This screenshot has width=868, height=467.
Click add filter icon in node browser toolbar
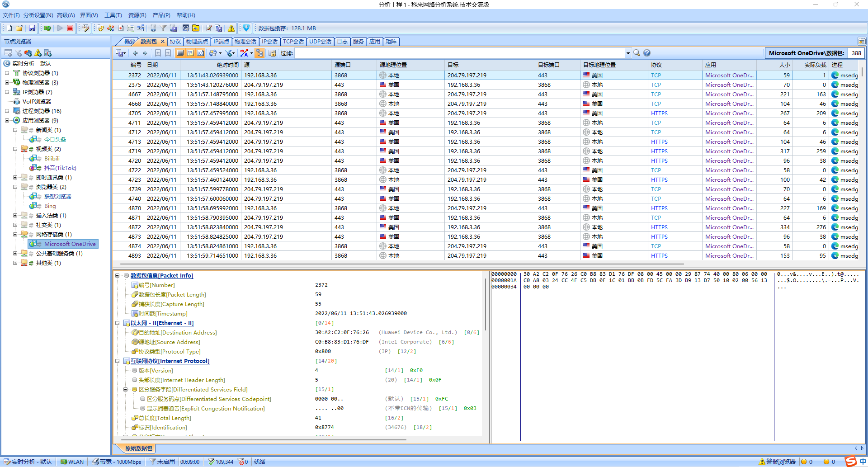click(x=18, y=53)
